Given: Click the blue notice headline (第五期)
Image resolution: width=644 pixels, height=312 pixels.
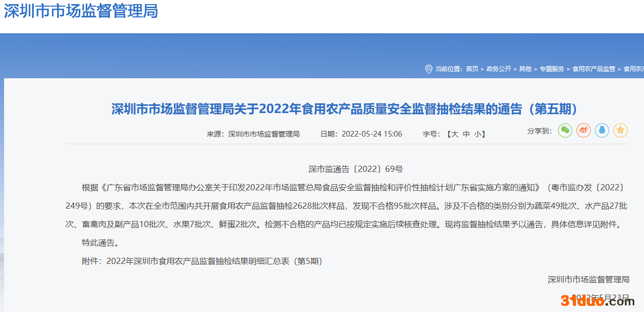Looking at the screenshot, I should pos(344,109).
